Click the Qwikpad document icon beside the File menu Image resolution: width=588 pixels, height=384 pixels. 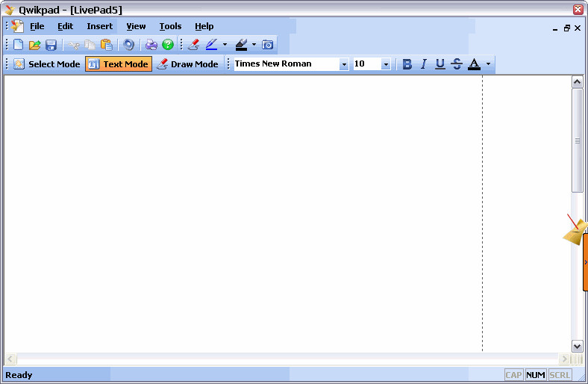point(17,26)
